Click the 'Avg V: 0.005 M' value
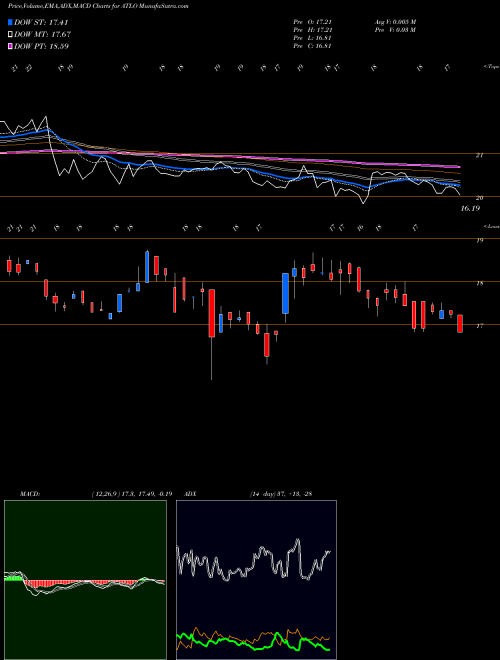Viewport: 500px width, 660px height. tap(395, 22)
